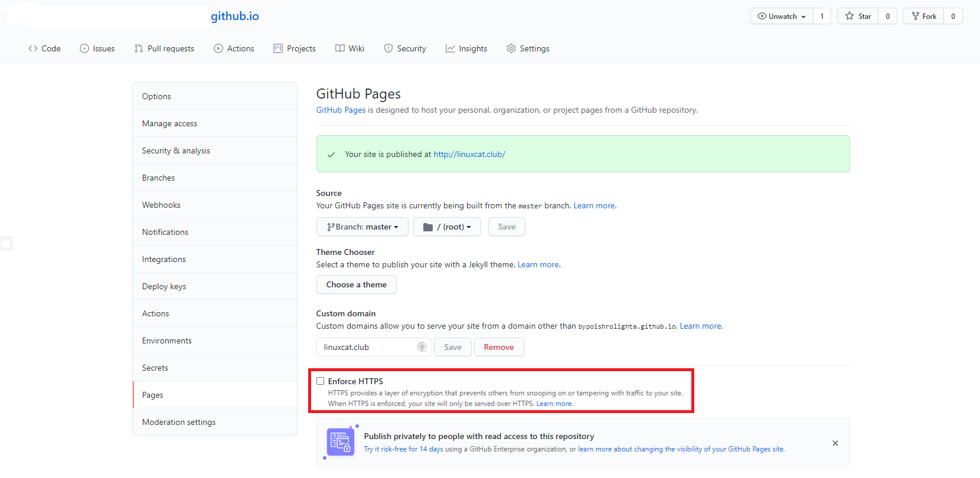The image size is (980, 478).
Task: Open the Branch: master dropdown
Action: click(362, 227)
